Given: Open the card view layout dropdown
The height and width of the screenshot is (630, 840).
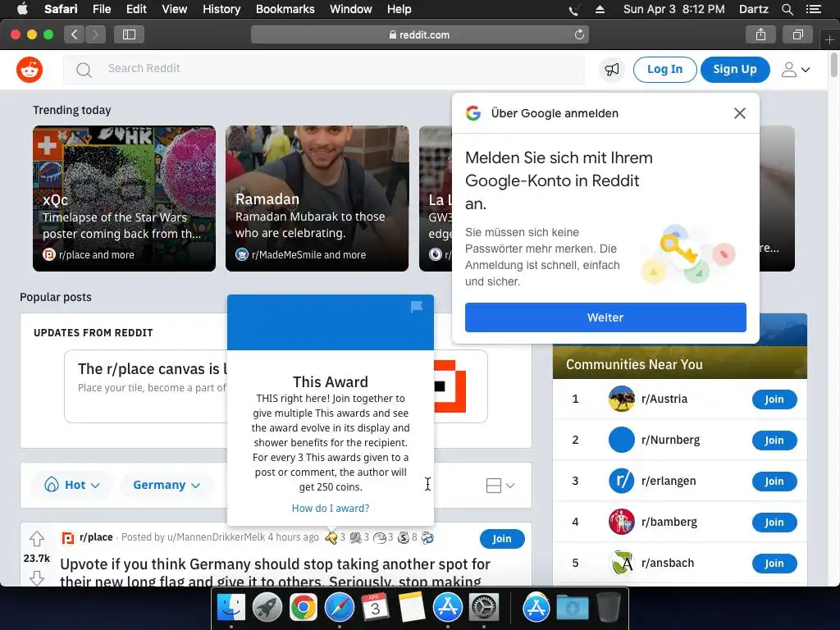Looking at the screenshot, I should pyautogui.click(x=500, y=486).
